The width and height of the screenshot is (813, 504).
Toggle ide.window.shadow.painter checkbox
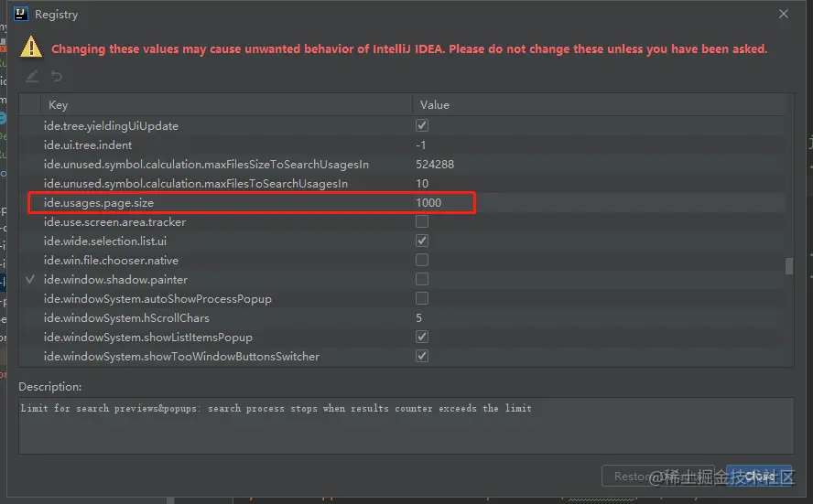click(x=422, y=279)
